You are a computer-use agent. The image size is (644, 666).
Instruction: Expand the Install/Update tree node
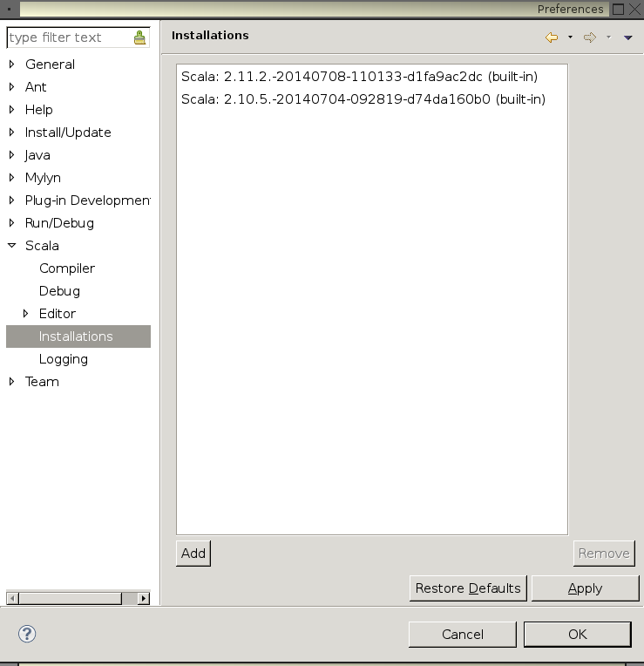12,133
